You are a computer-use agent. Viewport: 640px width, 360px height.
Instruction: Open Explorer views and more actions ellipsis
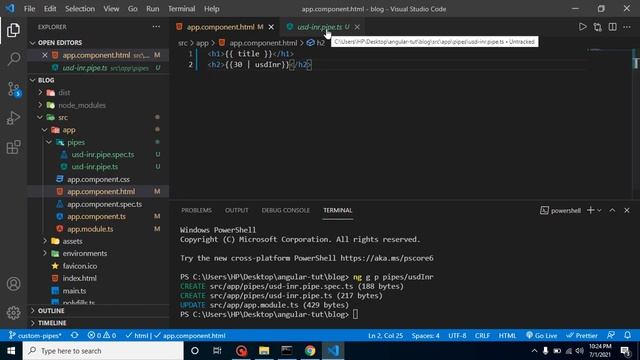156,27
